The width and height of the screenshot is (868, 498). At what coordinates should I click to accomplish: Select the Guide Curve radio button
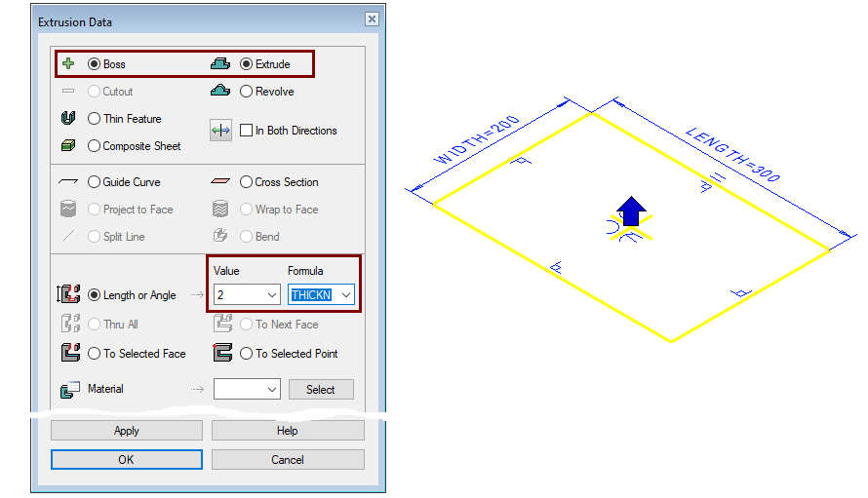[94, 181]
